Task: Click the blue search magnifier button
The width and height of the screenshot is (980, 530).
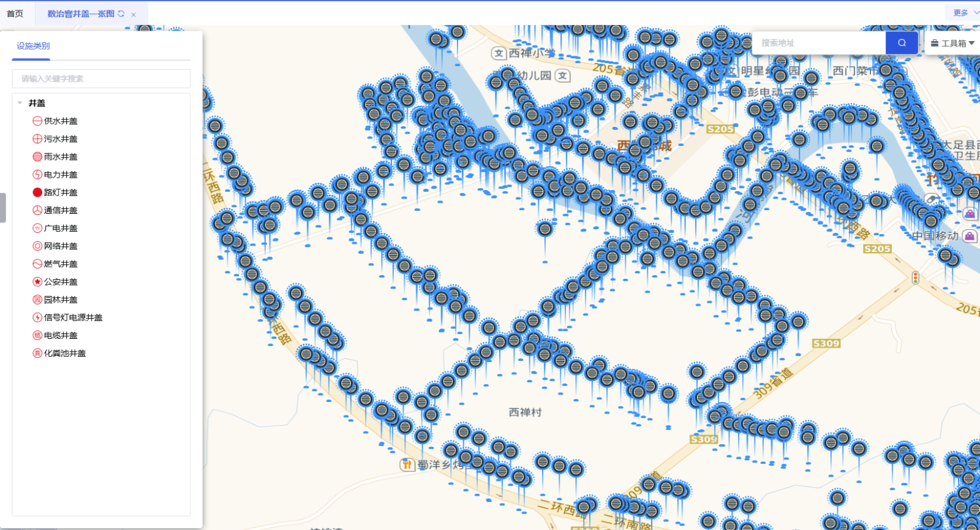Action: click(x=902, y=43)
